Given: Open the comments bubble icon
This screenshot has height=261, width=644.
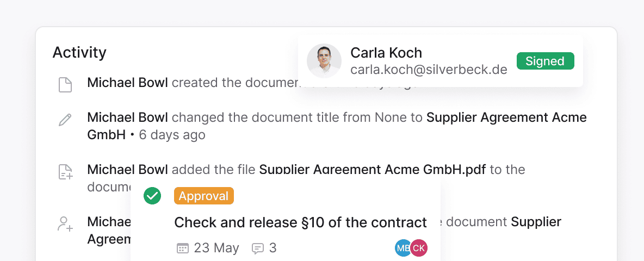Looking at the screenshot, I should (x=258, y=248).
